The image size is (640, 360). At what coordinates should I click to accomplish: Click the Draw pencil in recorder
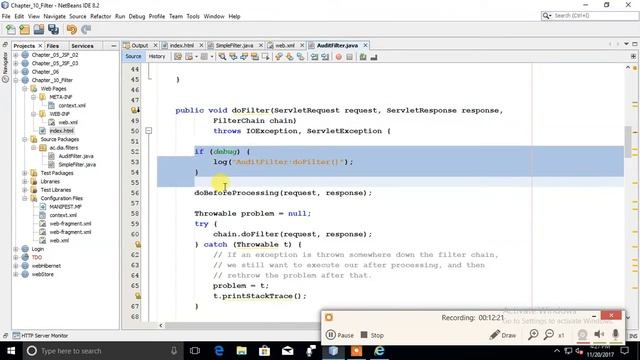pos(502,335)
